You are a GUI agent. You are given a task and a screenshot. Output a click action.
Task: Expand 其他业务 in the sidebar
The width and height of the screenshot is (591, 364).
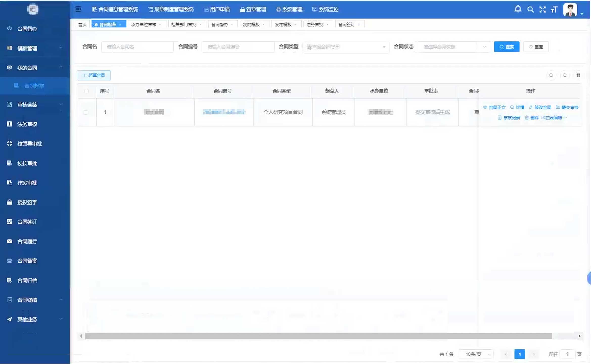point(35,319)
